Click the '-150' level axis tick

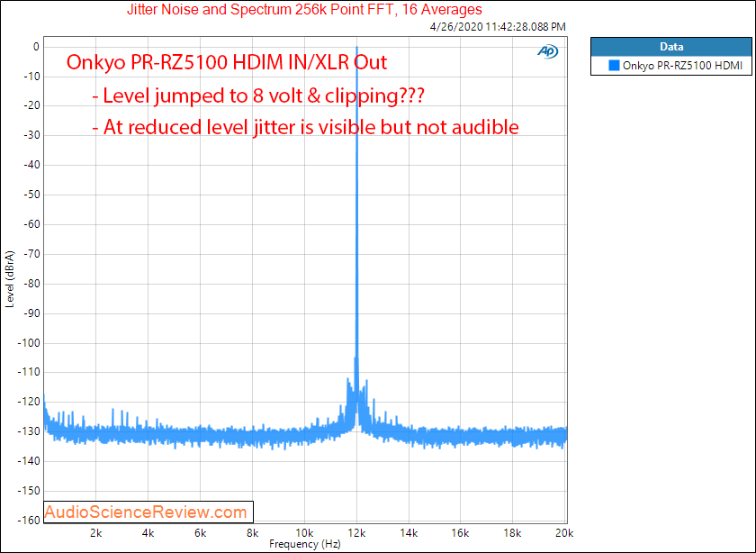coord(30,491)
